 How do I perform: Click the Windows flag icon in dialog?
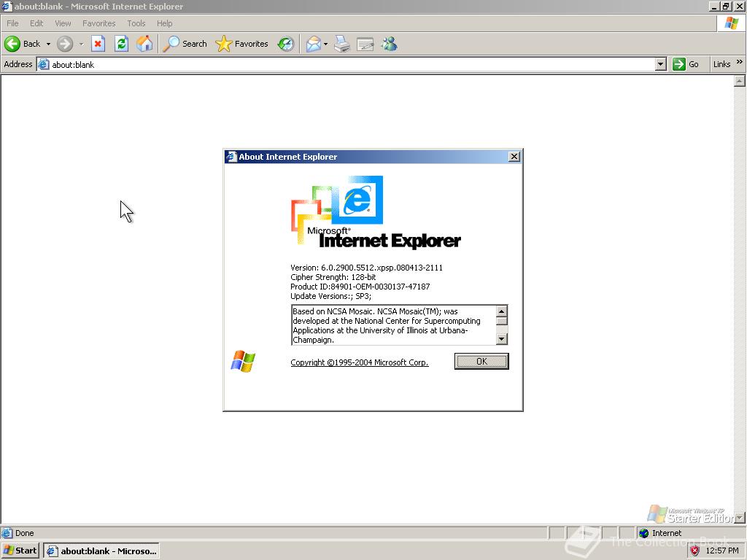[x=243, y=361]
